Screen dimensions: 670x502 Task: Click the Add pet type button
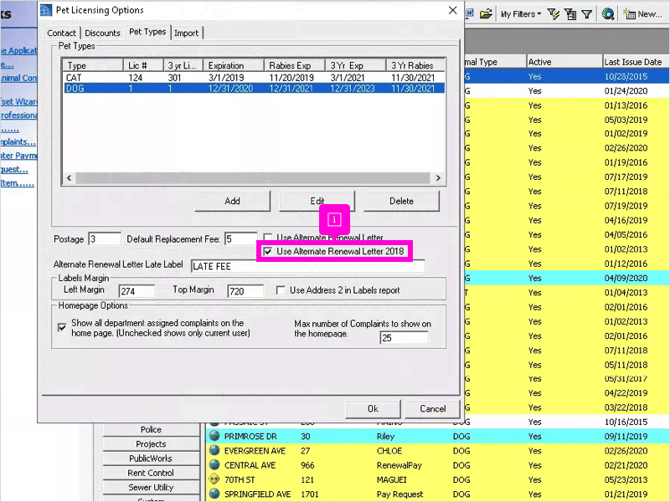(232, 201)
